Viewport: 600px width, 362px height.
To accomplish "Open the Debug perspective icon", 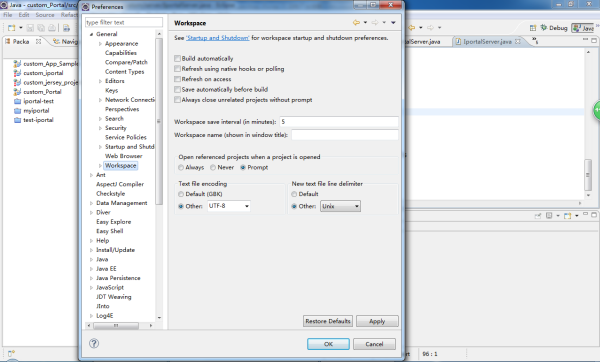I will pyautogui.click(x=553, y=28).
